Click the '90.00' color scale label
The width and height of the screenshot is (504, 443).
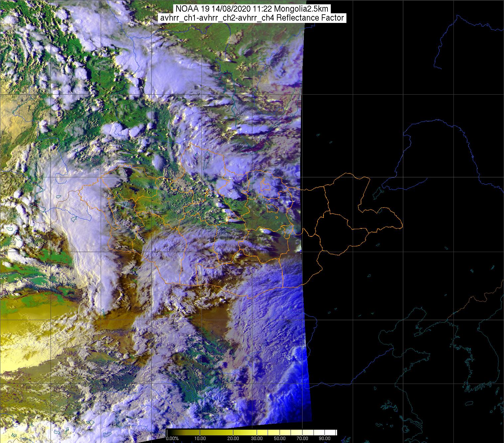pos(324,438)
